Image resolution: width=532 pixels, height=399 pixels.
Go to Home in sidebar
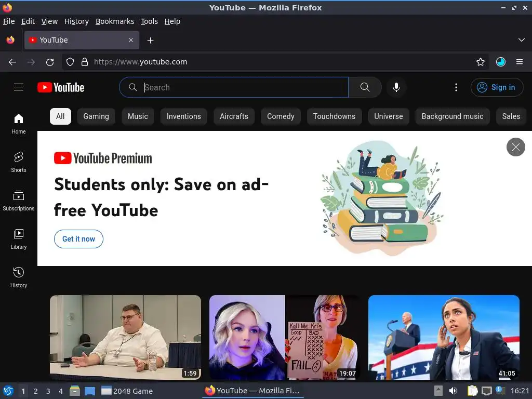click(x=19, y=124)
